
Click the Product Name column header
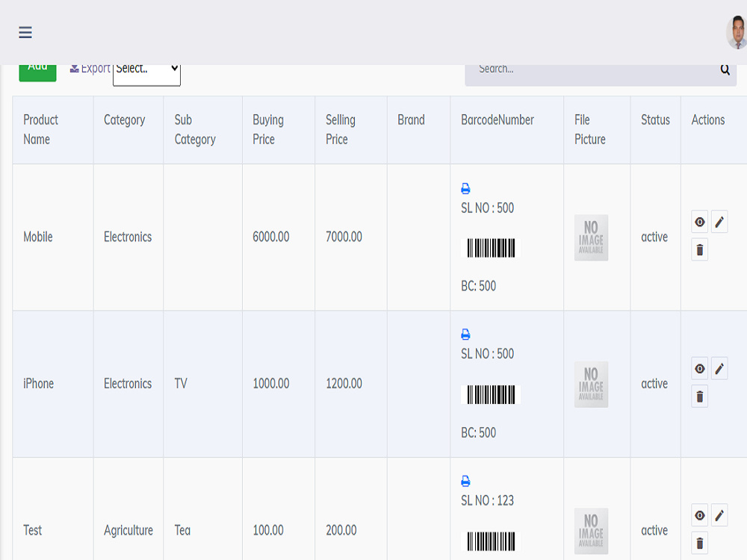click(41, 129)
